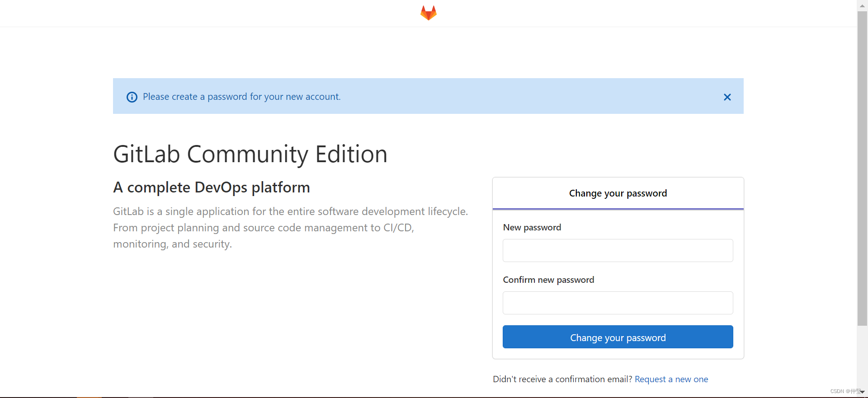Click the scrollbar down arrow
The height and width of the screenshot is (398, 868).
click(x=863, y=392)
